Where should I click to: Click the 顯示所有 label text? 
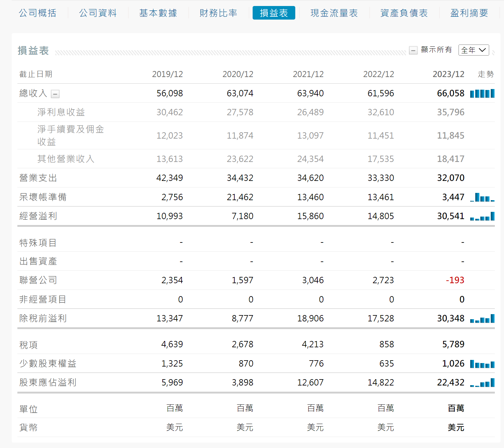[436, 50]
